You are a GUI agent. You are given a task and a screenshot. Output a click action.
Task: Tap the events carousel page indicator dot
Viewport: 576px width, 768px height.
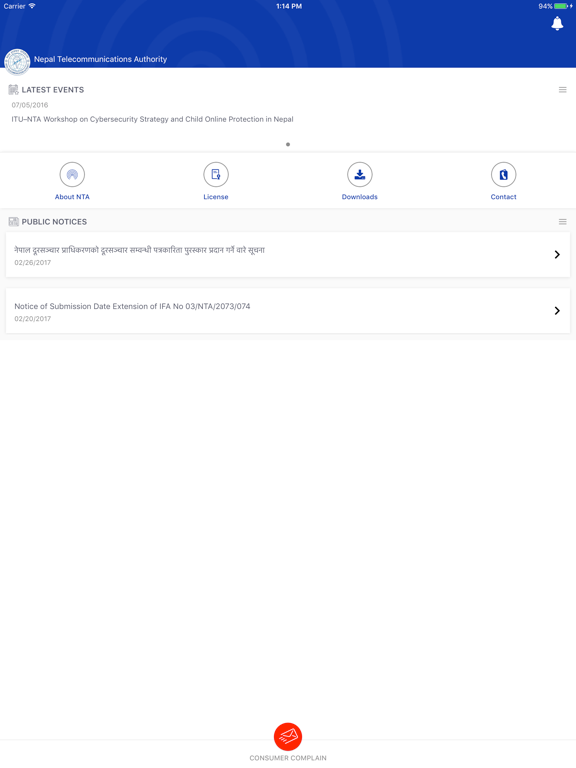288,144
